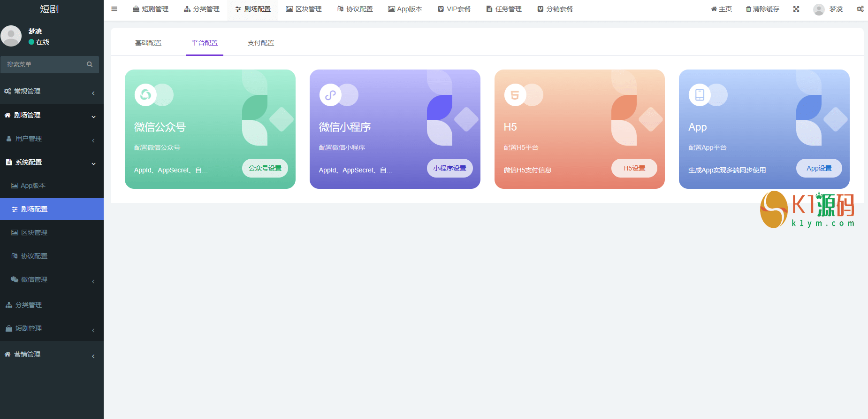
Task: Click the 微信小程序 card title
Action: point(345,127)
